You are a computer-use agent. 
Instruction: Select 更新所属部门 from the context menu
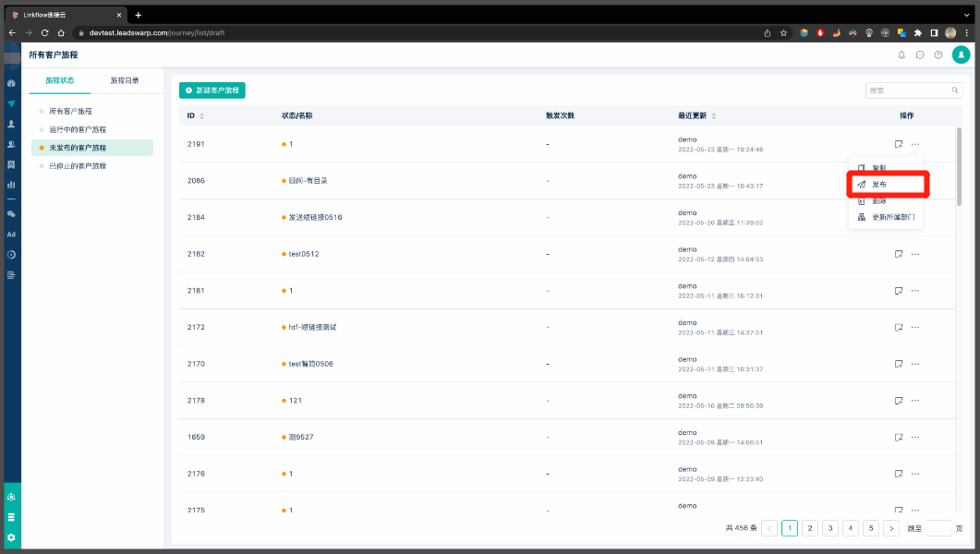click(885, 217)
